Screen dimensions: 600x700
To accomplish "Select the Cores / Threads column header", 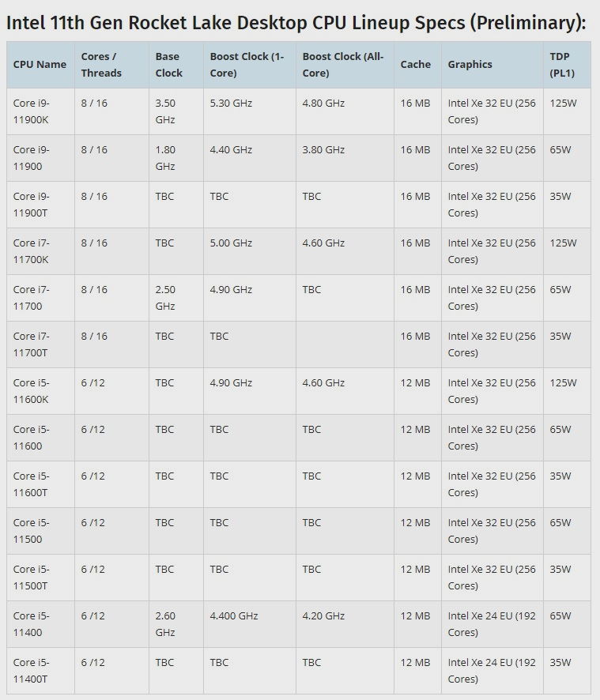I will (x=101, y=65).
